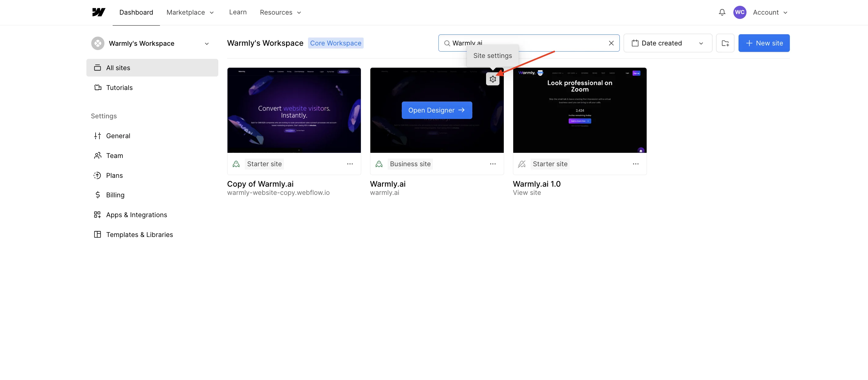
Task: Open the Account dropdown
Action: pos(770,13)
